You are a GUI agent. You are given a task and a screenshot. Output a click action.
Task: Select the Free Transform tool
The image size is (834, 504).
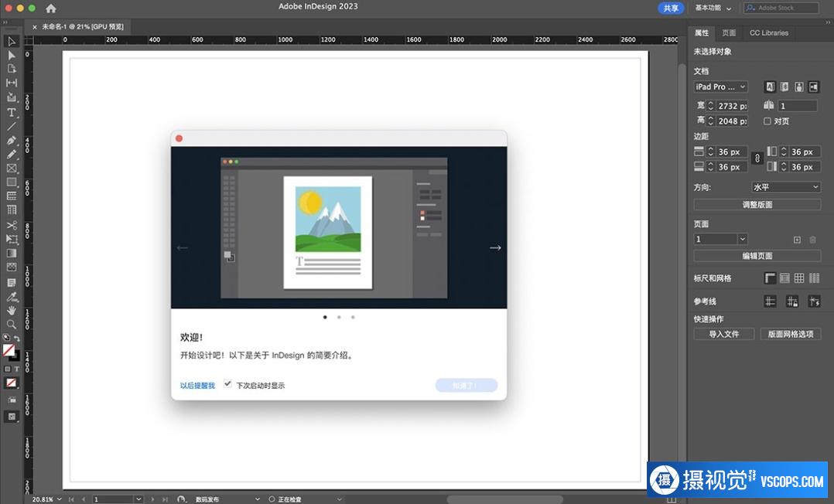point(11,239)
